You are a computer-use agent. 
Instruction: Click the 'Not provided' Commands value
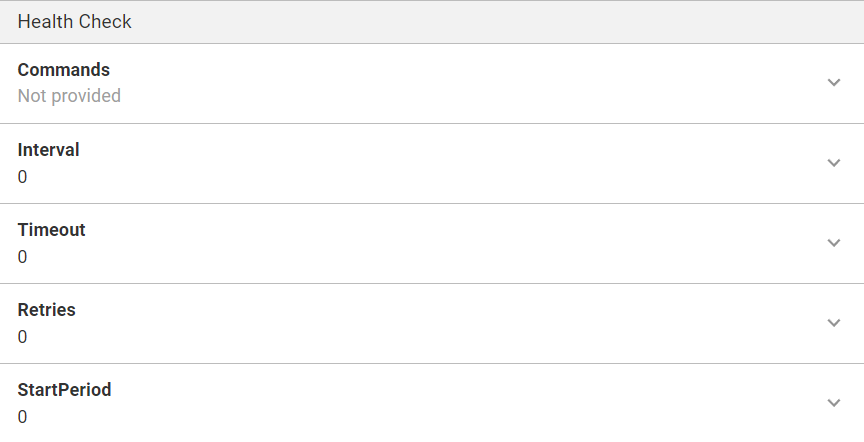[x=69, y=96]
